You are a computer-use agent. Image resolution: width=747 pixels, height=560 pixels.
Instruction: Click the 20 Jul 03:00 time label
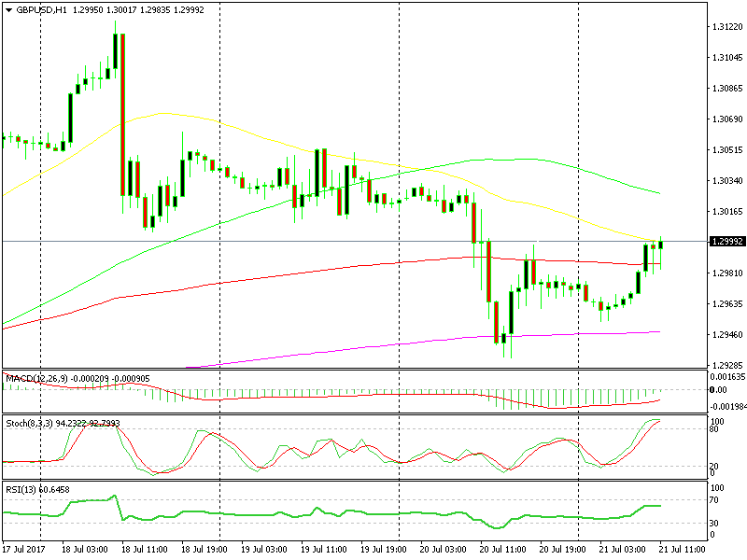tap(444, 549)
